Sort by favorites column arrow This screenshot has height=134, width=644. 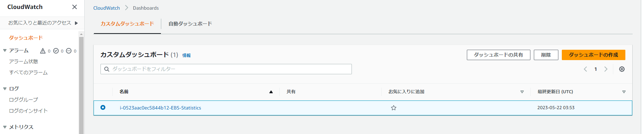(x=522, y=92)
